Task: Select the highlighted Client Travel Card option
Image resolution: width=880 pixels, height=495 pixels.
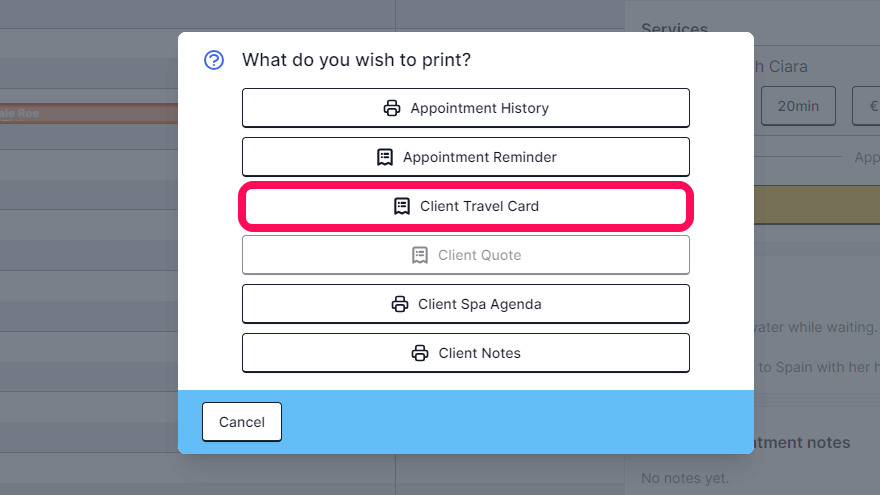Action: click(466, 206)
